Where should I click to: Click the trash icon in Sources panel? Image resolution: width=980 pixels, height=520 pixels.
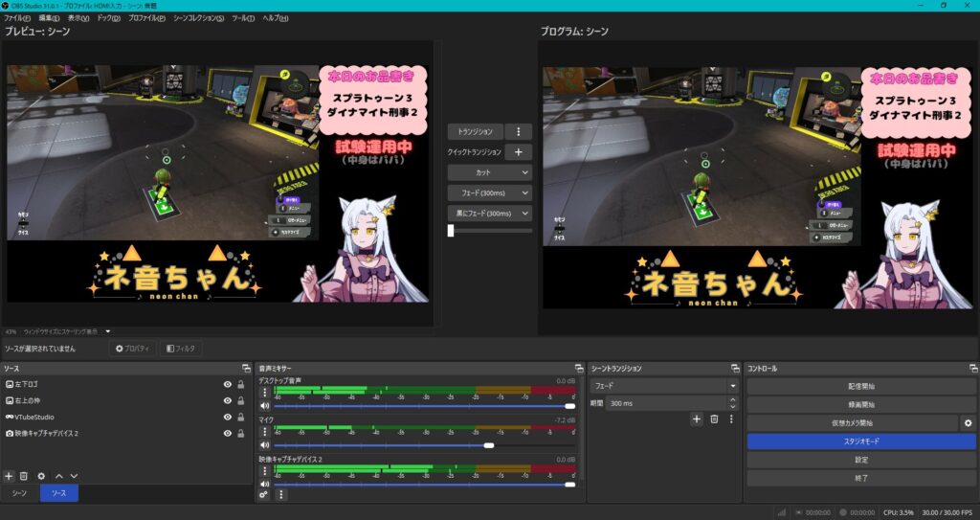coord(24,476)
